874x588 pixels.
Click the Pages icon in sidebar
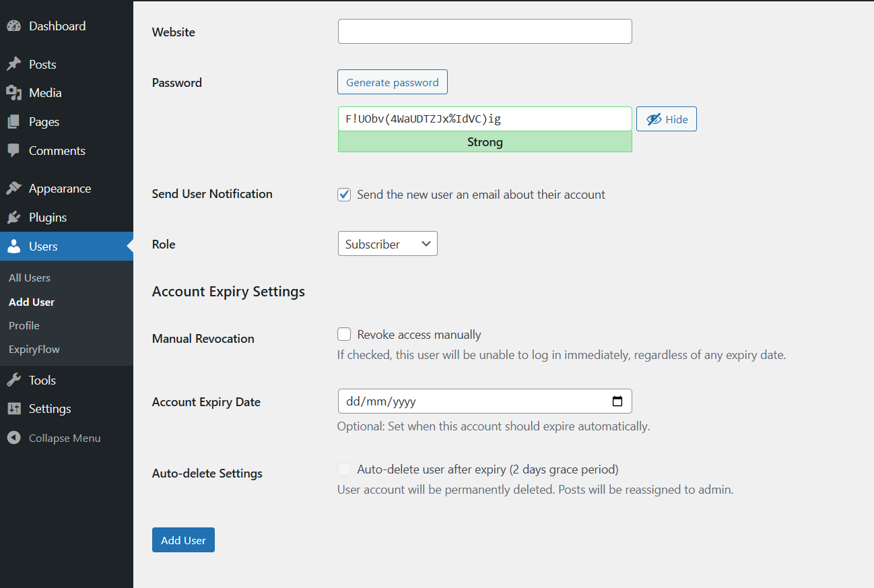tap(13, 122)
